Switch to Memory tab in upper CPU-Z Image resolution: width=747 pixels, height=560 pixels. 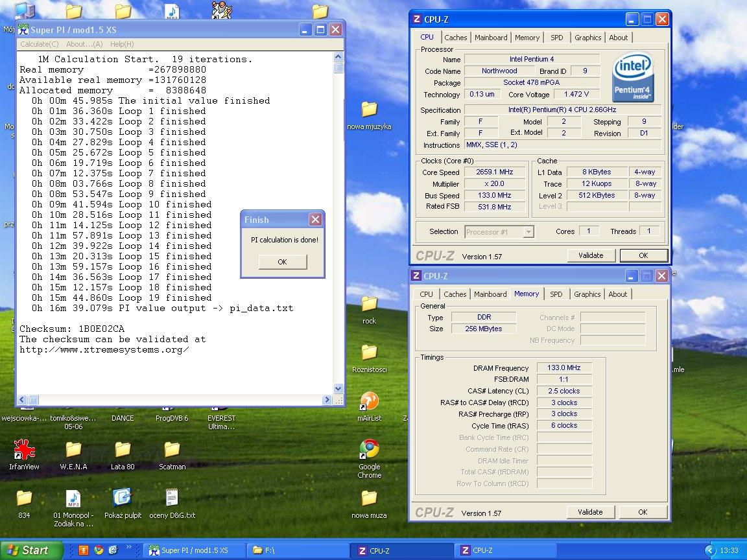pyautogui.click(x=527, y=38)
